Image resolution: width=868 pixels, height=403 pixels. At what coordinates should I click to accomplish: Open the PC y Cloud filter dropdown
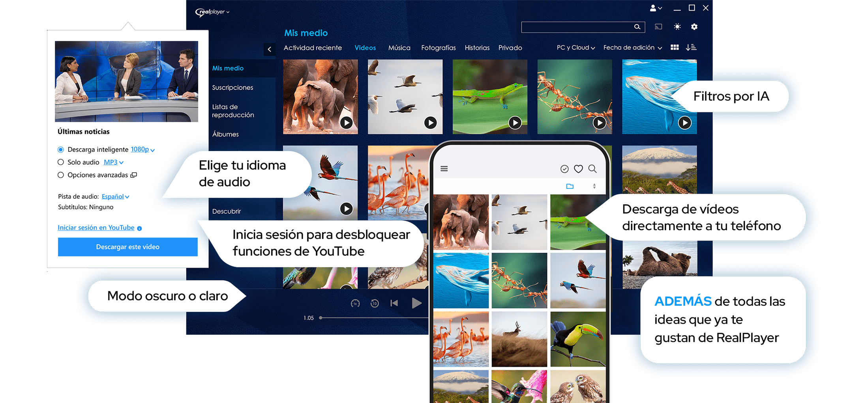[575, 47]
